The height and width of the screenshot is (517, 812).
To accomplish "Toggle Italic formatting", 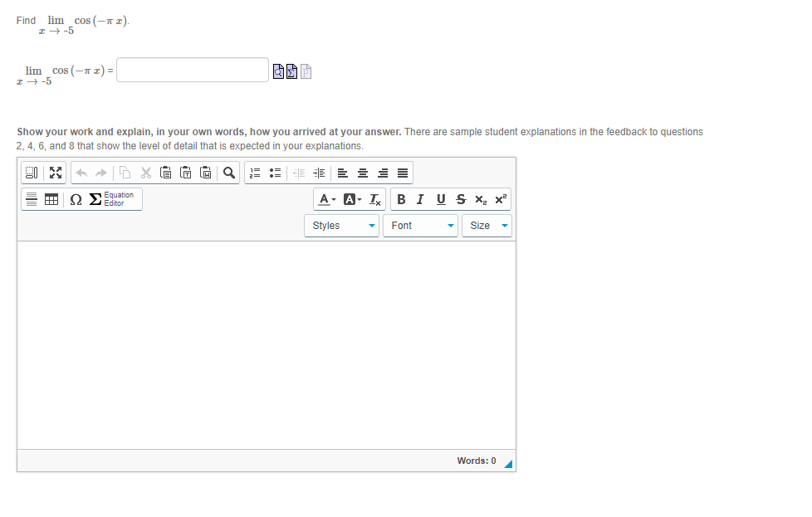I will [x=420, y=199].
